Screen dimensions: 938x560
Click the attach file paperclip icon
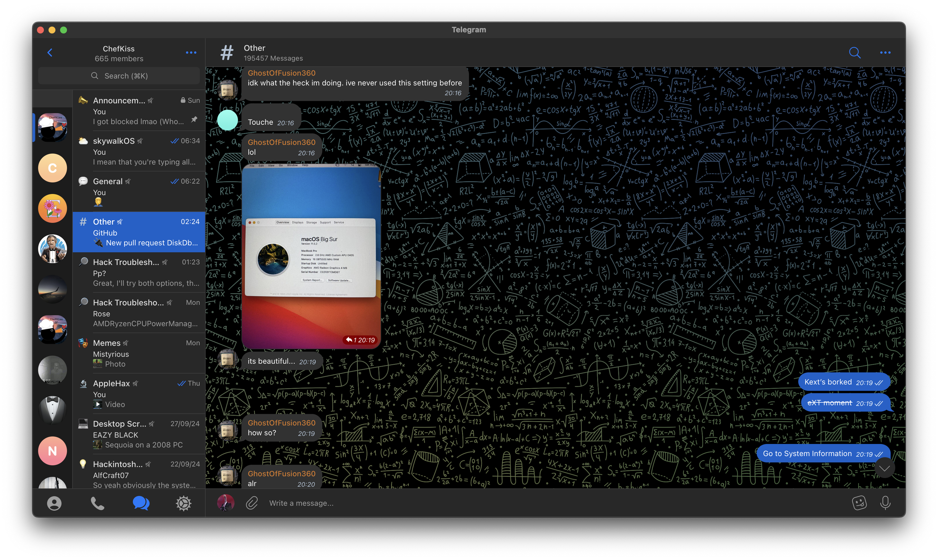(x=252, y=503)
